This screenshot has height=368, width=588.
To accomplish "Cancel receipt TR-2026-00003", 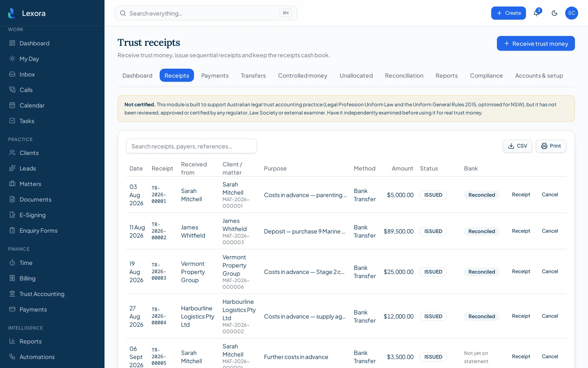I will click(x=550, y=271).
